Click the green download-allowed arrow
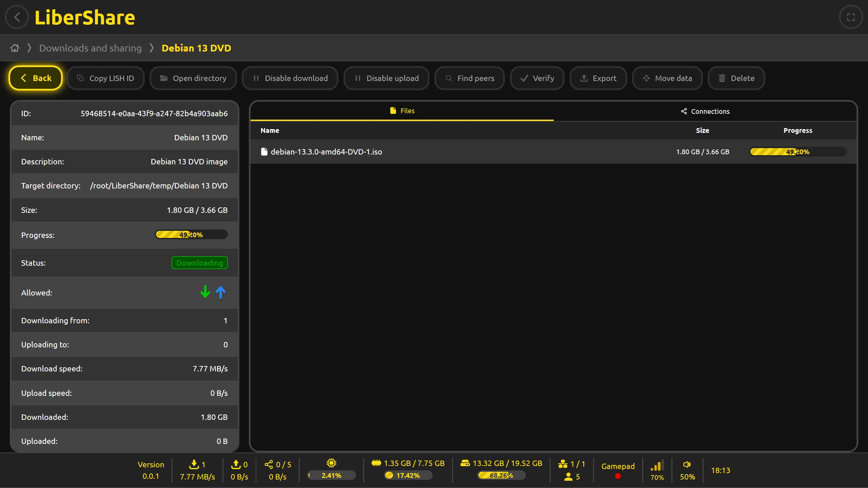868x488 pixels. click(205, 292)
